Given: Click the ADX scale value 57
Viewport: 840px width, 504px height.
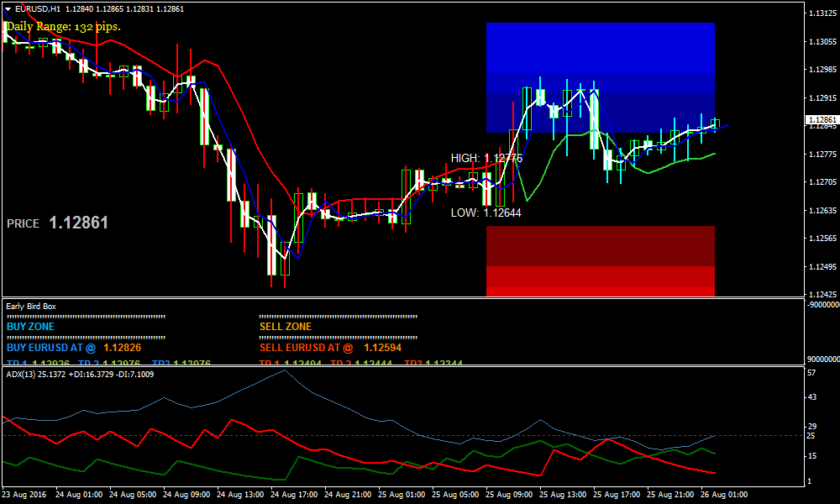Looking at the screenshot, I should (x=811, y=372).
